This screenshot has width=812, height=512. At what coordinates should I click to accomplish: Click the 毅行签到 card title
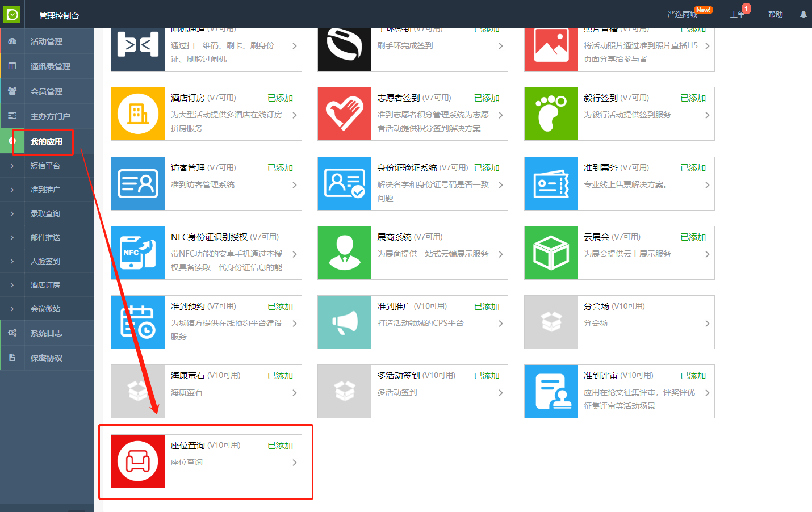pyautogui.click(x=601, y=98)
